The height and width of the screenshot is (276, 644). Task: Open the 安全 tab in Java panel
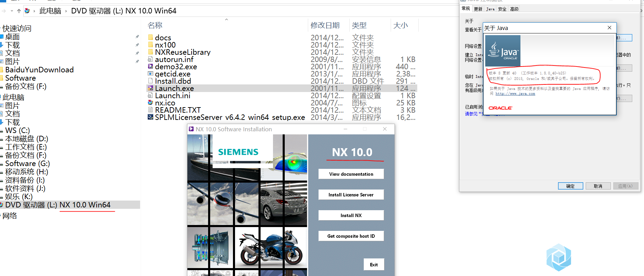(502, 9)
